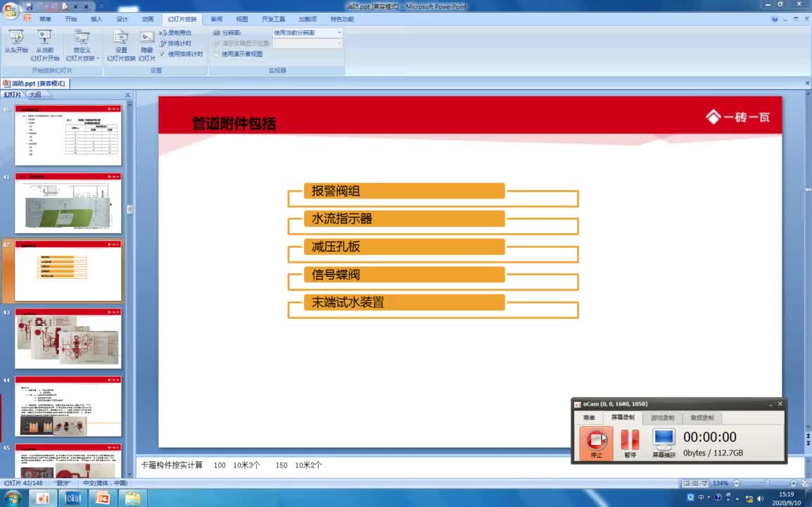Click the PowerPoint Help icon in ribbon
Screen dimensions: 812x507
[774, 19]
